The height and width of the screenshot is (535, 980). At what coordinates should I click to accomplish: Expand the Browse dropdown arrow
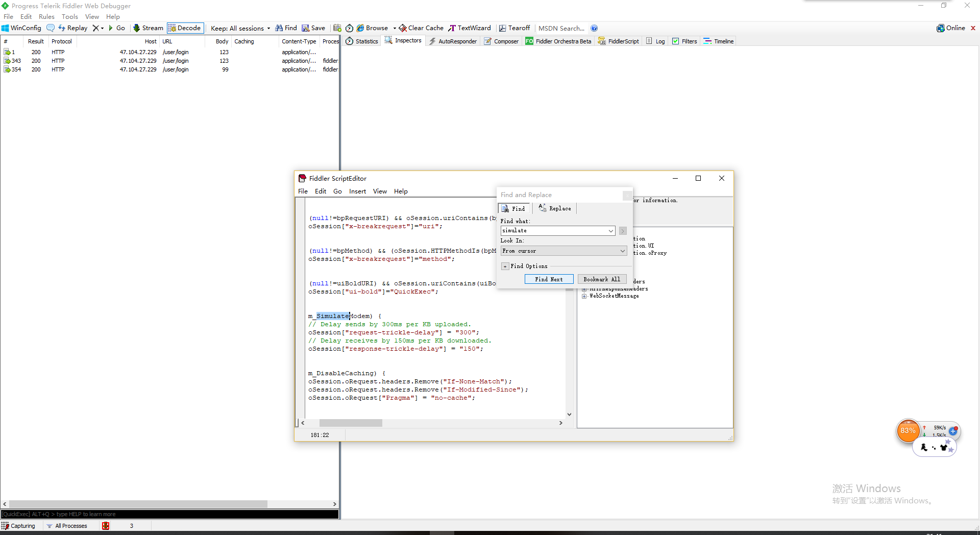point(395,29)
